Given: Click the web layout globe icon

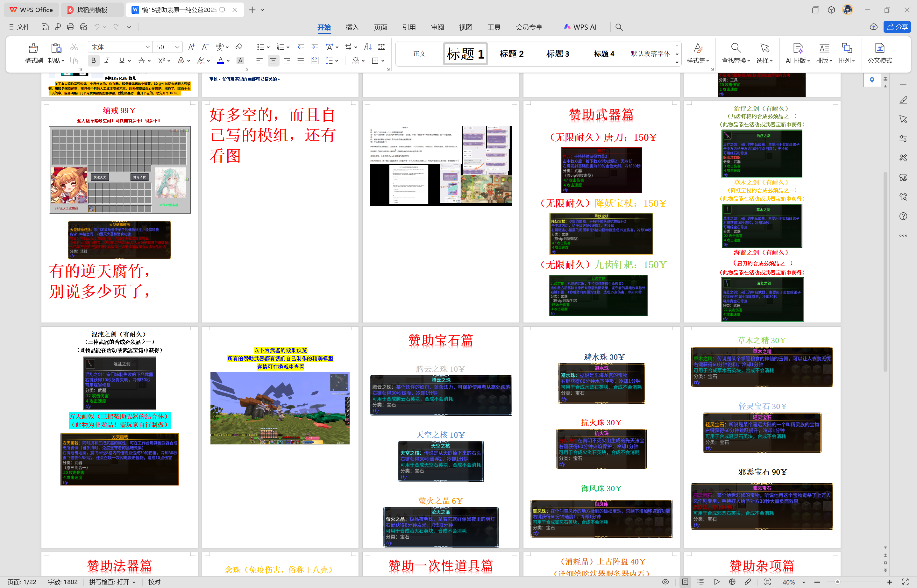Looking at the screenshot, I should click(x=732, y=582).
